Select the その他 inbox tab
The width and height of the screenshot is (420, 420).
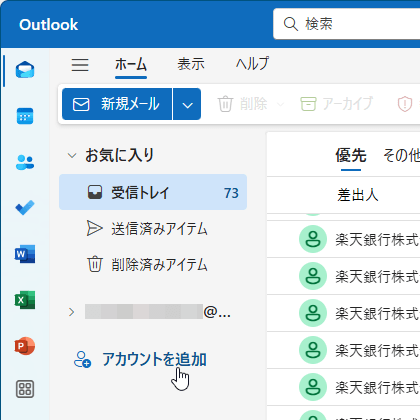(x=401, y=156)
